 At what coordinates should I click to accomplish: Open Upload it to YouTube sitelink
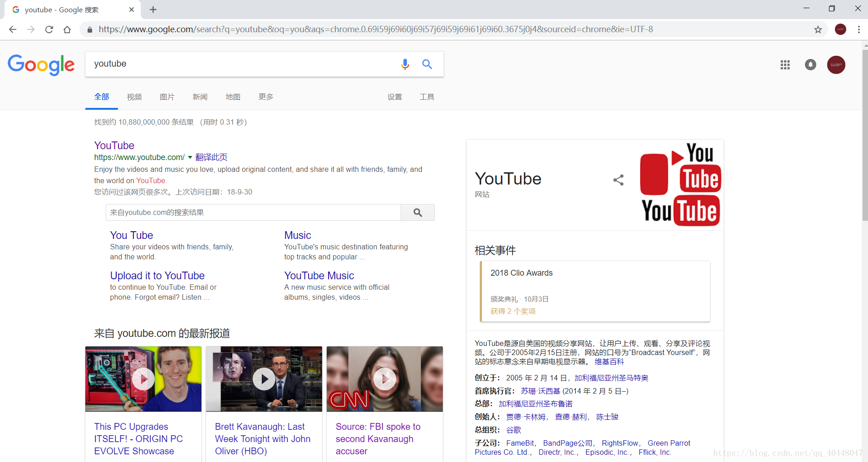157,276
